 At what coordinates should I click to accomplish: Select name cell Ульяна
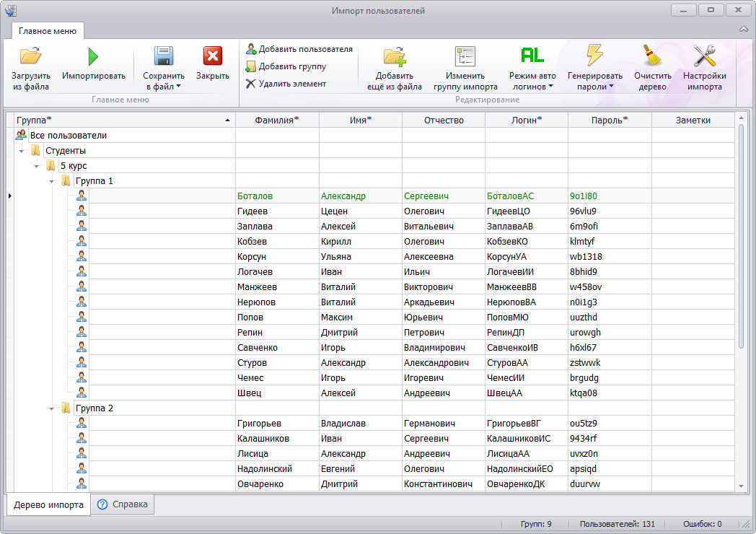[x=361, y=257]
